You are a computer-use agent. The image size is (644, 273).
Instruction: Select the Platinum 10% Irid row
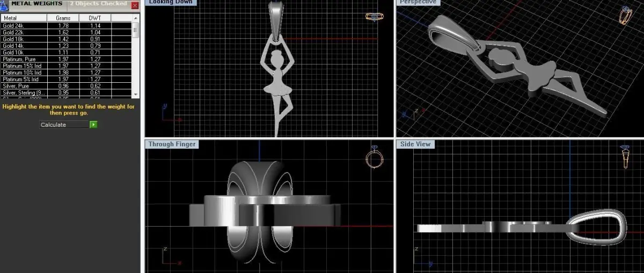(66, 73)
